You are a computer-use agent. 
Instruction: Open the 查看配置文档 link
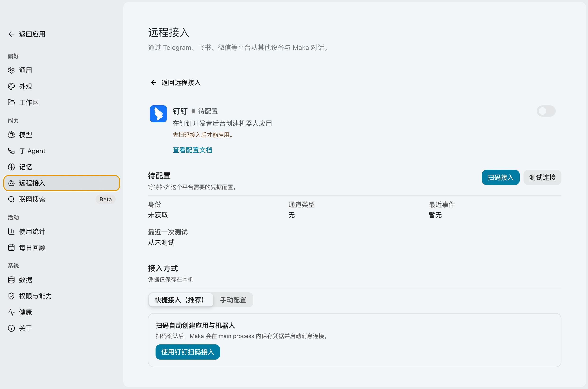pos(192,150)
